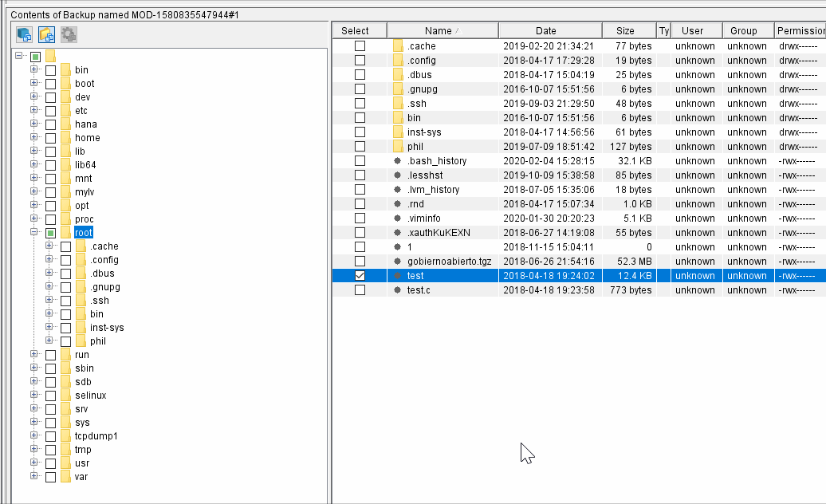826x504 pixels.
Task: Click the Select column header
Action: [x=360, y=30]
